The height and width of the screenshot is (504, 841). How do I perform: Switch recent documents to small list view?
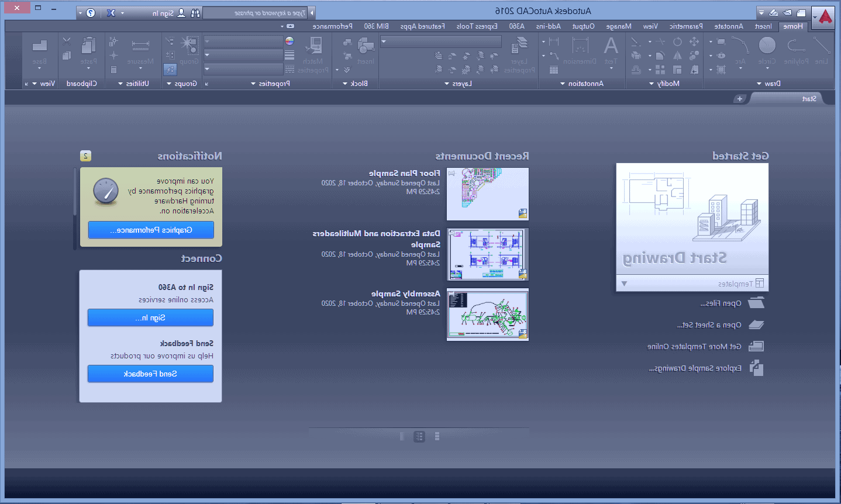click(402, 436)
